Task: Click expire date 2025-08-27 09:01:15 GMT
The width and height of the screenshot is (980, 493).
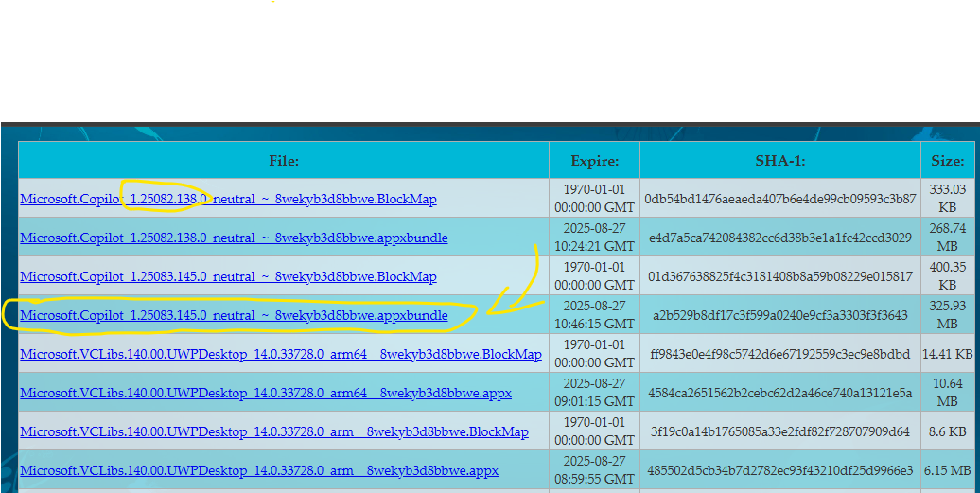Action: [x=594, y=393]
